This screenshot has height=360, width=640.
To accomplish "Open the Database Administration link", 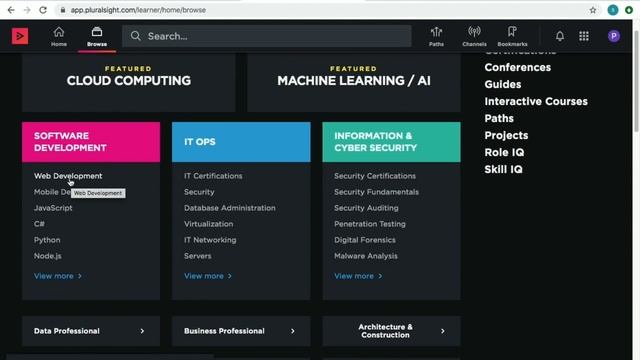I will 229,208.
